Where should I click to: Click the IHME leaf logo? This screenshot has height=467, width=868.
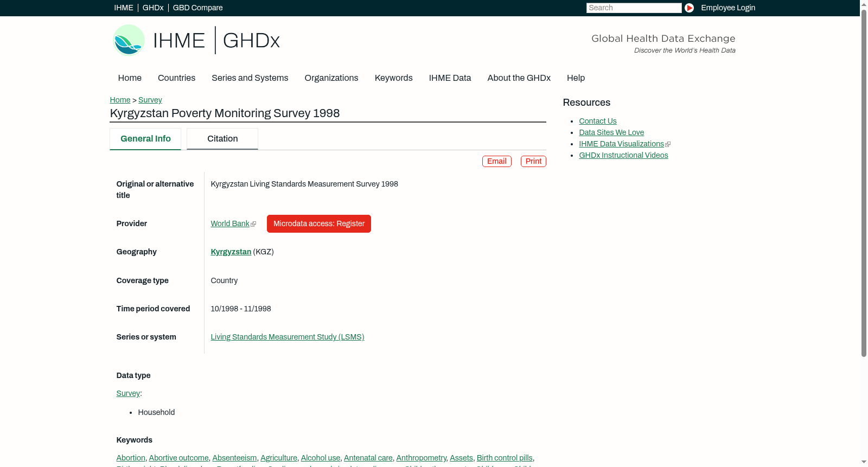tap(129, 40)
